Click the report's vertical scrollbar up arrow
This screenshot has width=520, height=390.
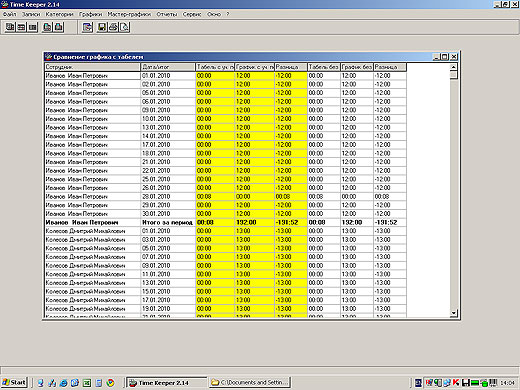[453, 67]
